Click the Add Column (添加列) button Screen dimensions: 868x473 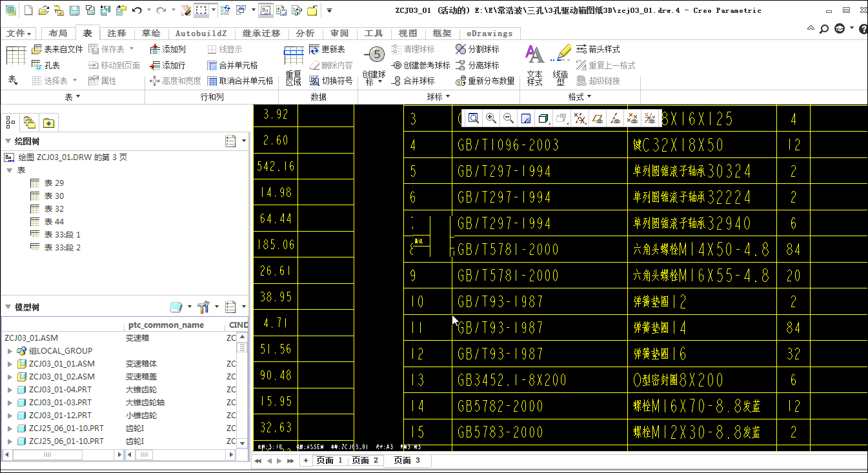tap(168, 50)
